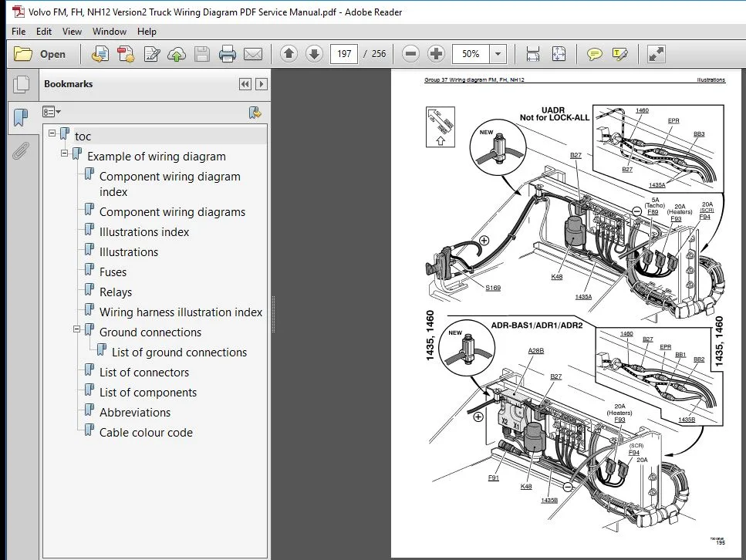This screenshot has width=746, height=560.
Task: Click the S169 label in the diagram
Action: pos(493,288)
